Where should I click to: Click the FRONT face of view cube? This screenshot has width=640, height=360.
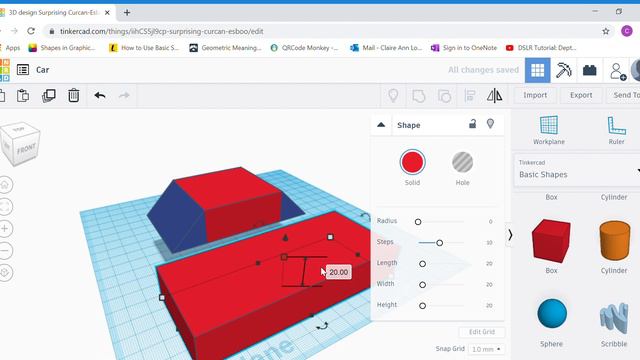click(x=27, y=149)
